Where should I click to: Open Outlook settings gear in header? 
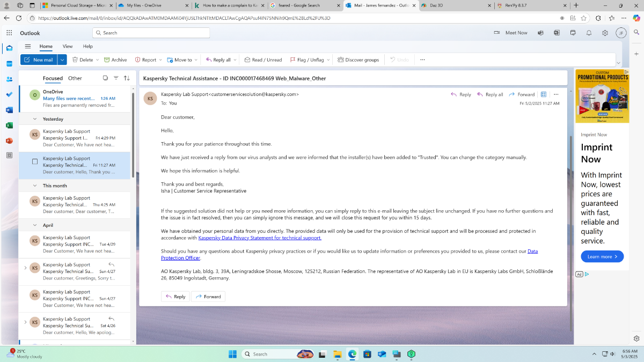coord(605,33)
